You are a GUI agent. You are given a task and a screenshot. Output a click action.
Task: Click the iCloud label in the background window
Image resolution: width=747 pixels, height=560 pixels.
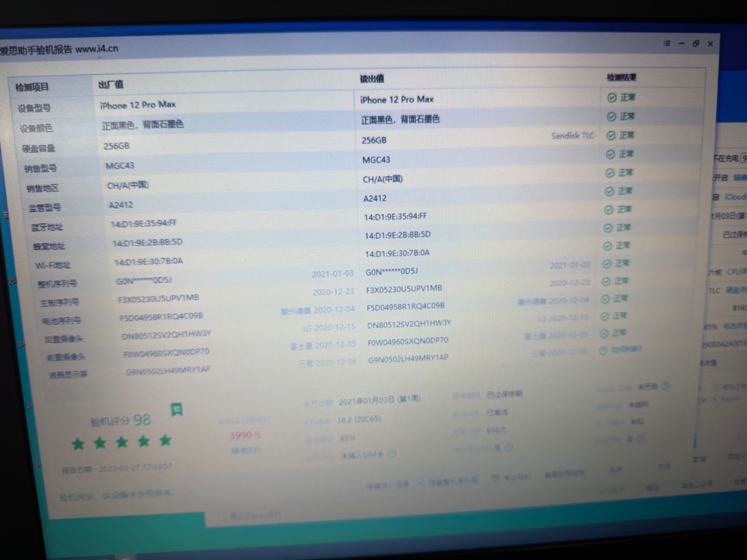click(735, 197)
